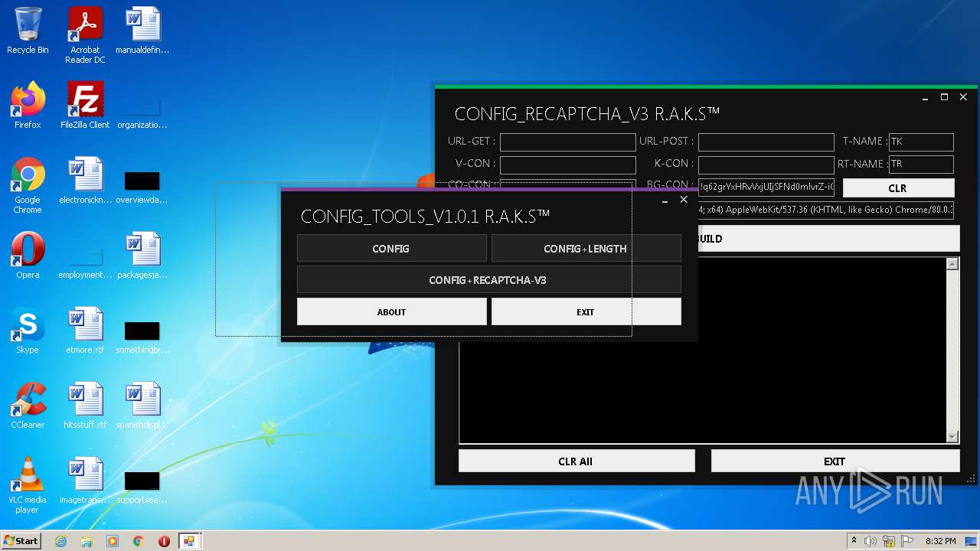980x551 pixels.
Task: Launch VLC media player shortcut
Action: (x=28, y=486)
